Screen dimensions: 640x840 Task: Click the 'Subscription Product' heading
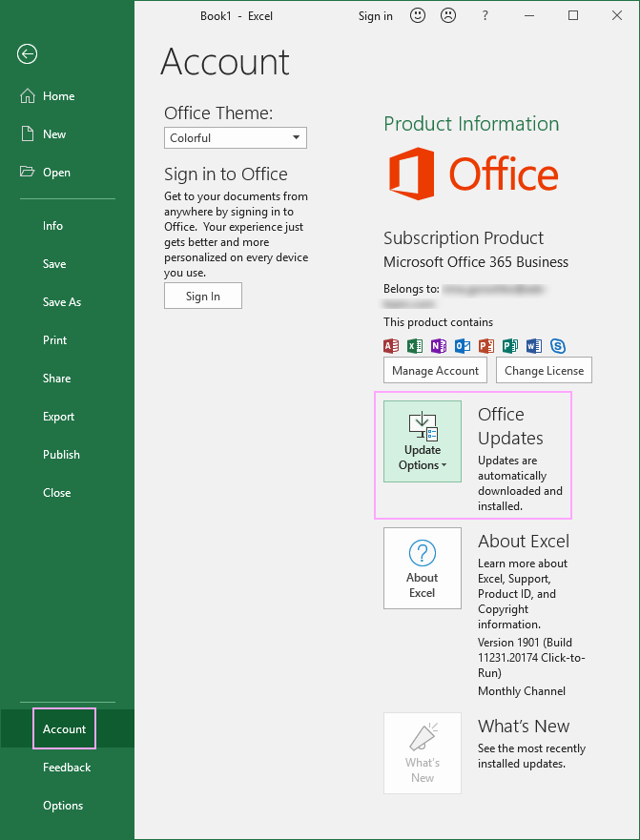click(464, 237)
